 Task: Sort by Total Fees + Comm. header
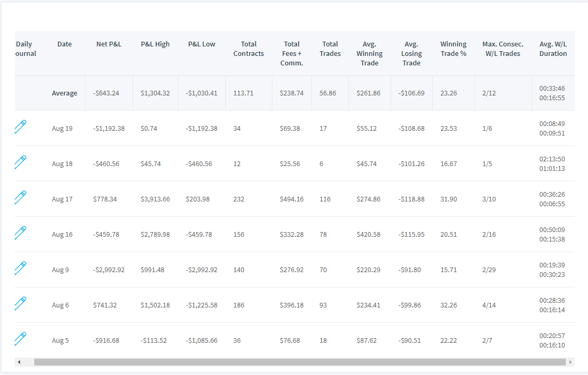point(292,54)
